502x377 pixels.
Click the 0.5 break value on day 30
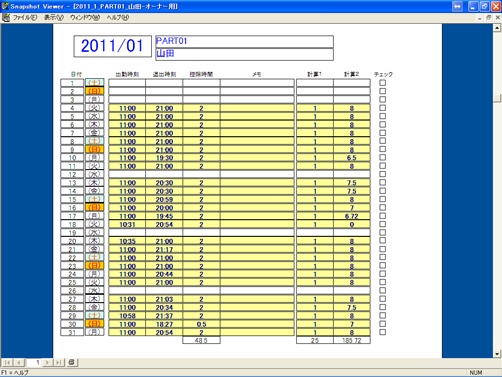click(201, 324)
